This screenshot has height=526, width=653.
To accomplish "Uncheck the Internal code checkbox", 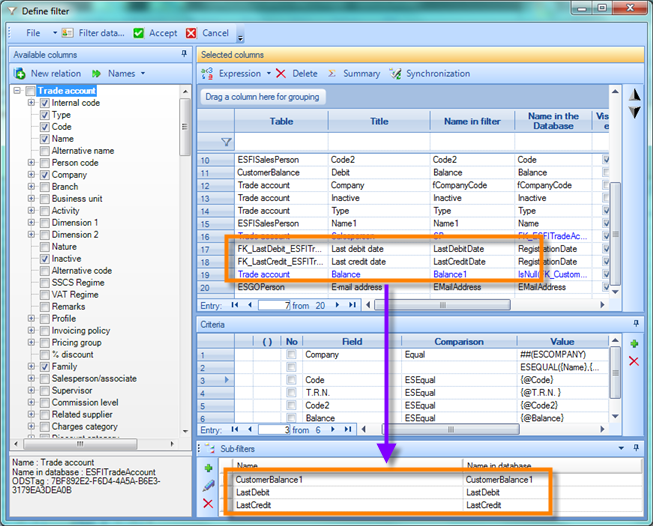I will tap(45, 103).
